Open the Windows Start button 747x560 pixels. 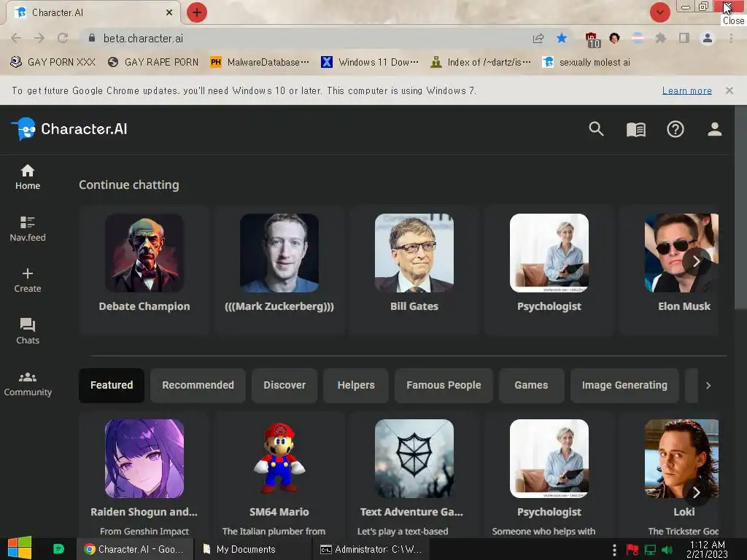(20, 548)
